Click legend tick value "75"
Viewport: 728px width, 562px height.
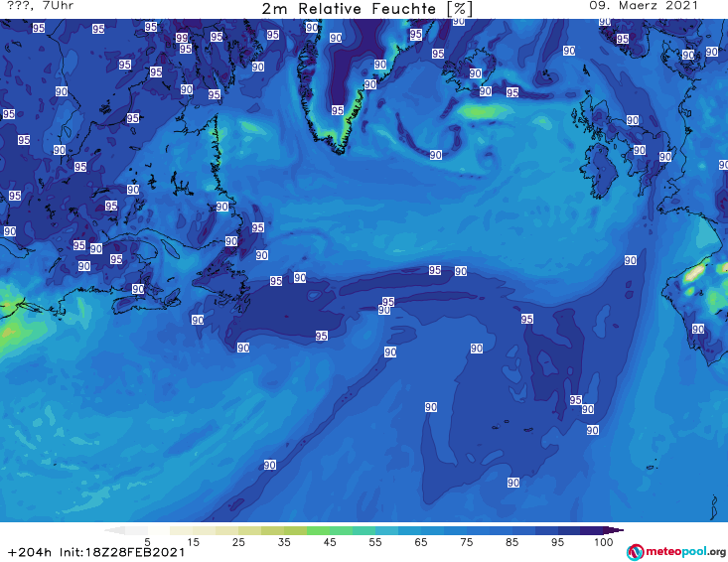[x=466, y=542]
